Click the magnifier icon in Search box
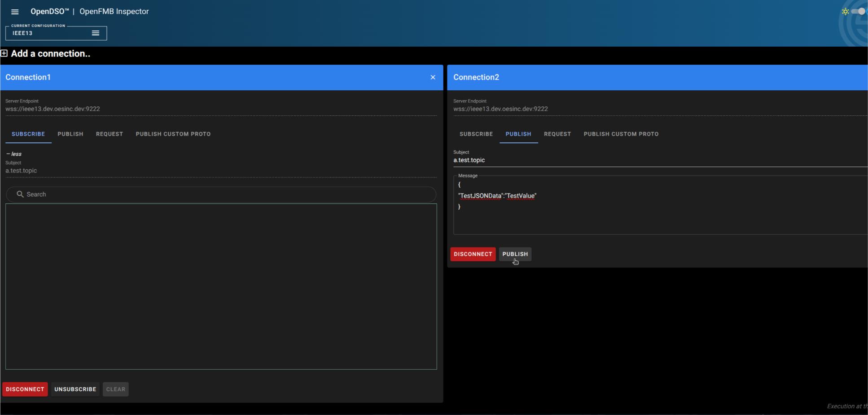 [x=20, y=194]
